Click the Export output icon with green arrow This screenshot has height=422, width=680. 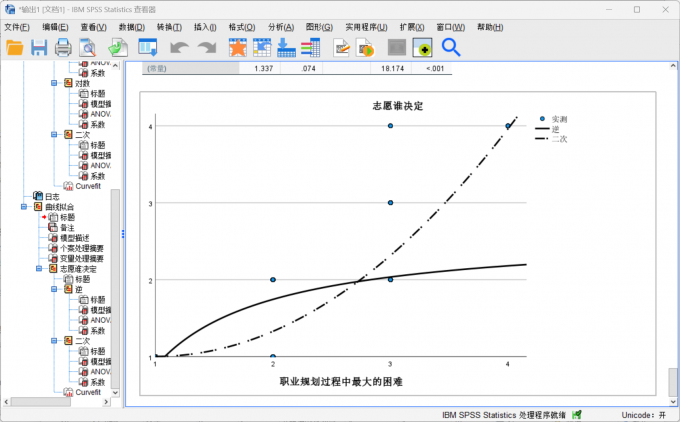(x=117, y=47)
